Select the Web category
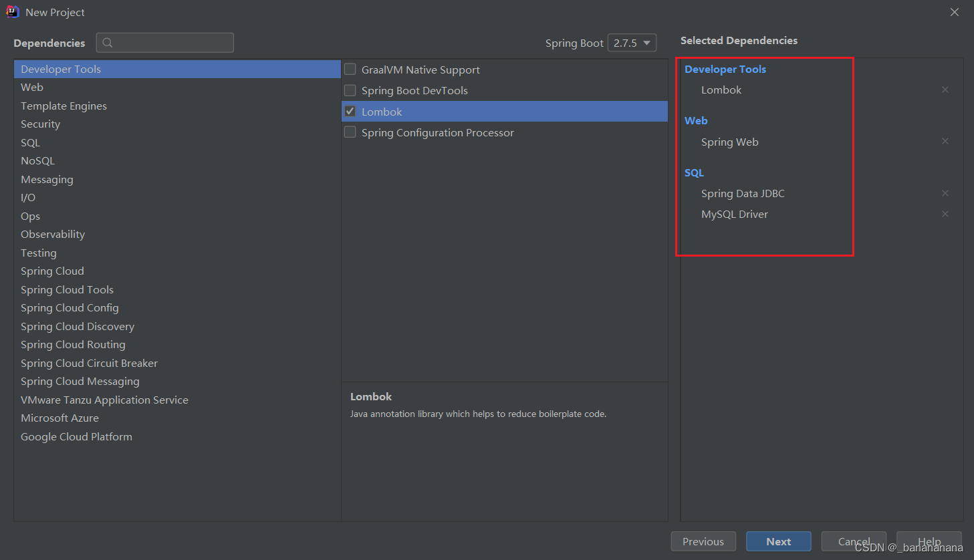Image resolution: width=974 pixels, height=560 pixels. [x=177, y=88]
